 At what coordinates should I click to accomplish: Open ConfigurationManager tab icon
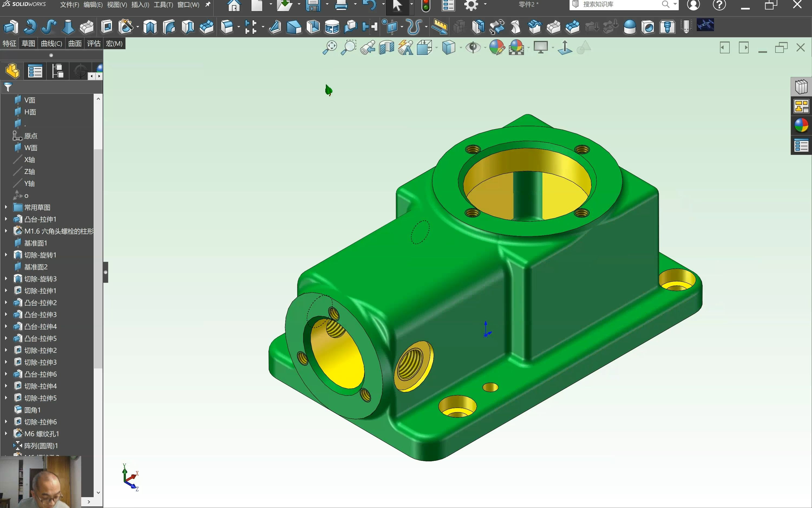(x=57, y=71)
